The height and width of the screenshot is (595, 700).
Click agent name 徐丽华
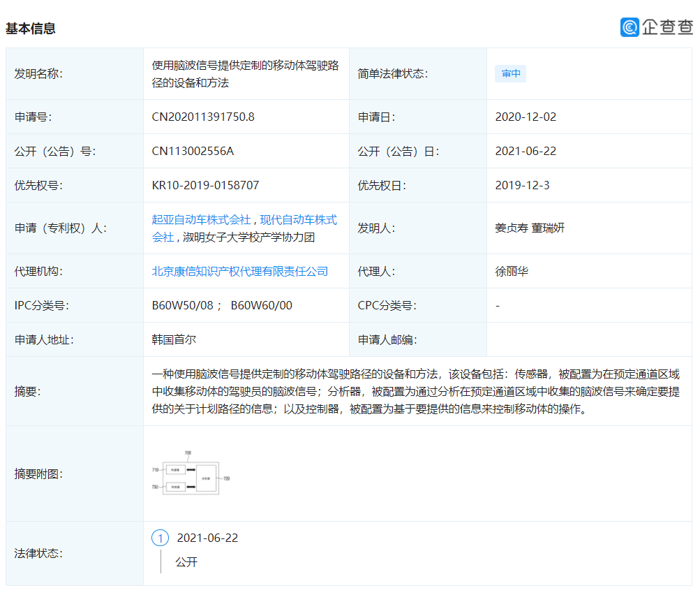point(512,272)
